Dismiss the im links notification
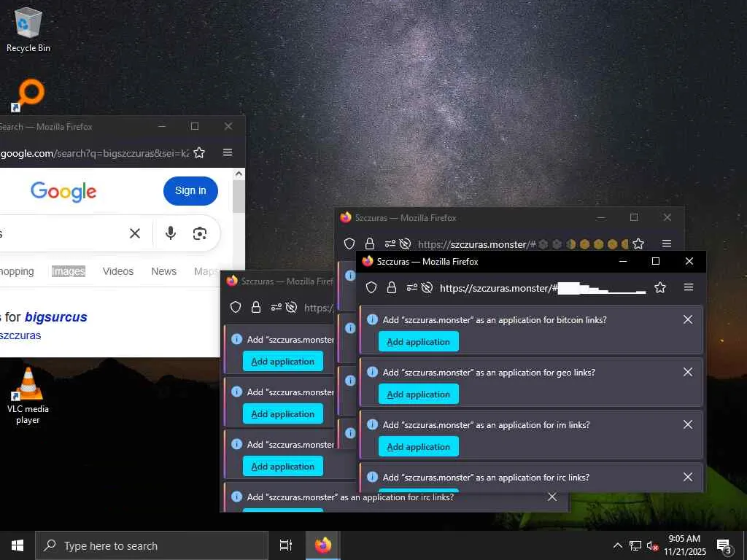The image size is (747, 560). (688, 424)
